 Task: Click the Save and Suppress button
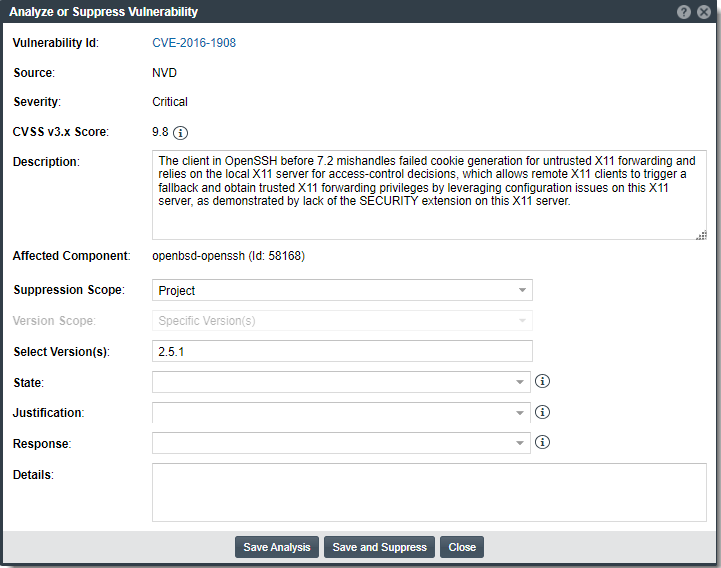[379, 547]
